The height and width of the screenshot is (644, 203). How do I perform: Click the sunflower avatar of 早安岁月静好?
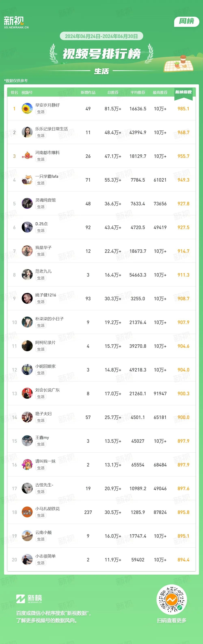tap(27, 109)
